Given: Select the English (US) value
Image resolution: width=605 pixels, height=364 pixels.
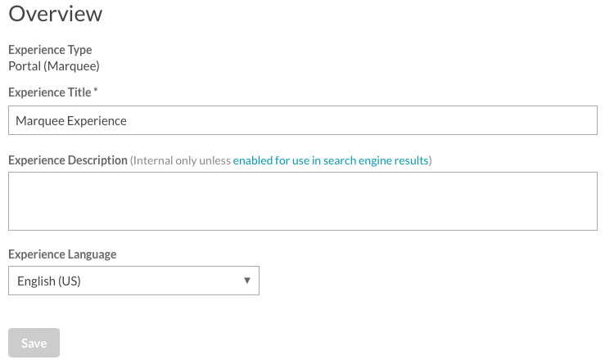Looking at the screenshot, I should pos(49,281).
